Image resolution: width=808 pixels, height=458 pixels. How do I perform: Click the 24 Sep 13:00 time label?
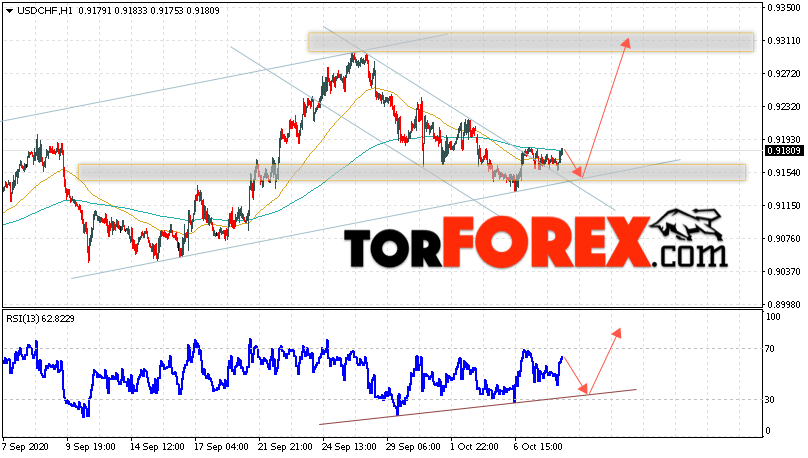349,447
